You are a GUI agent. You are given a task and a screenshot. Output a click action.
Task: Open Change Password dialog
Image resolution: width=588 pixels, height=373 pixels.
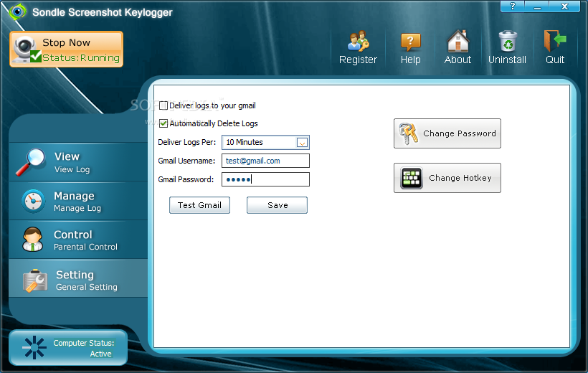[x=447, y=133]
